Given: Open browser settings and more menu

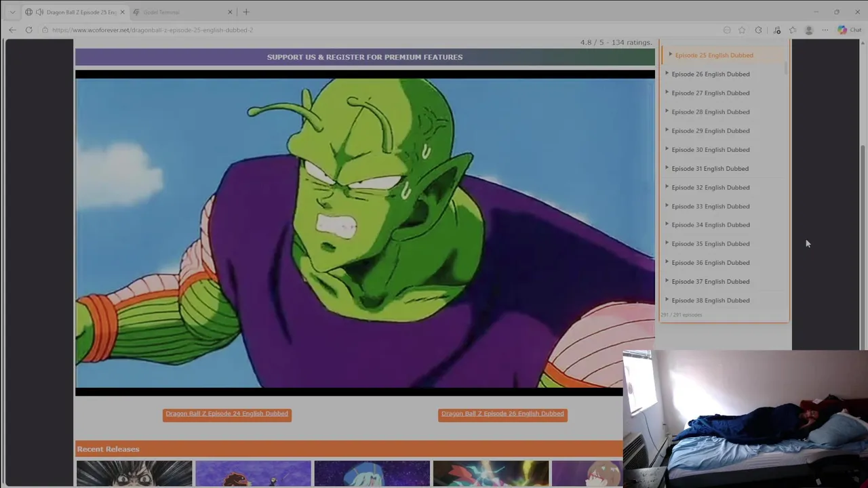Looking at the screenshot, I should (x=825, y=30).
